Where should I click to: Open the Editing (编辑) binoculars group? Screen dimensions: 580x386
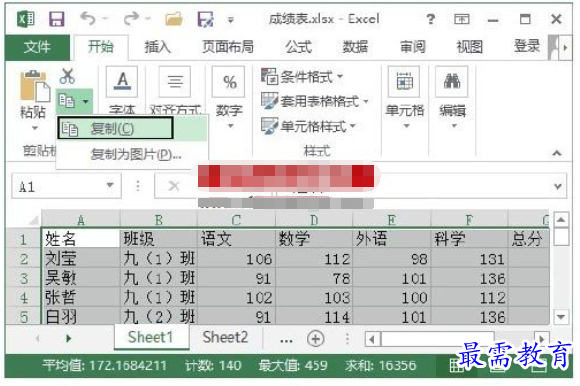[x=452, y=97]
